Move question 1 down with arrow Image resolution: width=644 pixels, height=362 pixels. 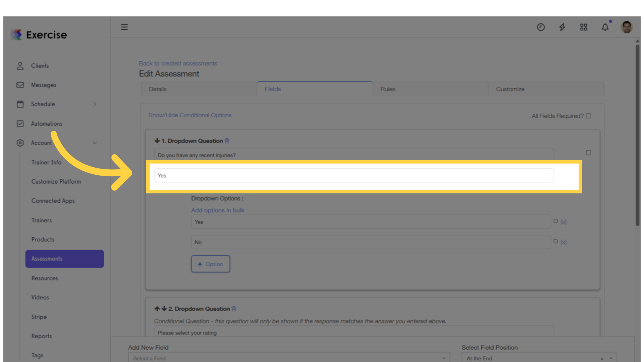[157, 141]
